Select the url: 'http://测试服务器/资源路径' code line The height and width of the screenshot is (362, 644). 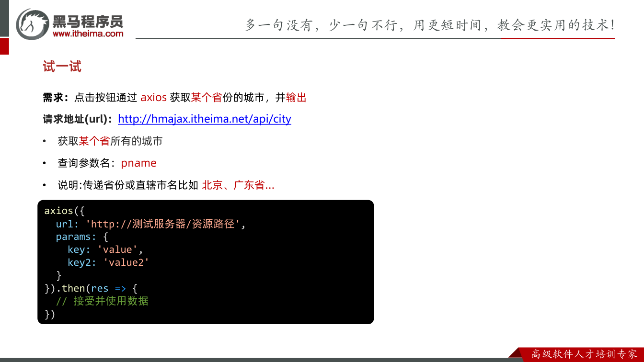pos(150,224)
